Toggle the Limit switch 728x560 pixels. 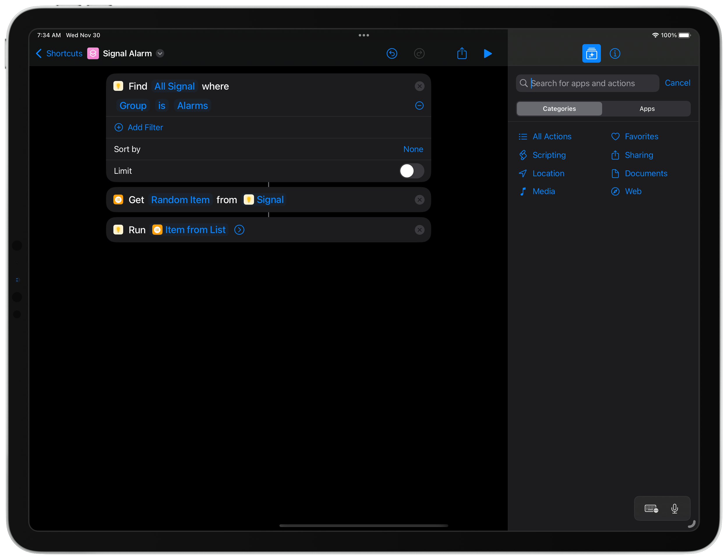coord(412,171)
